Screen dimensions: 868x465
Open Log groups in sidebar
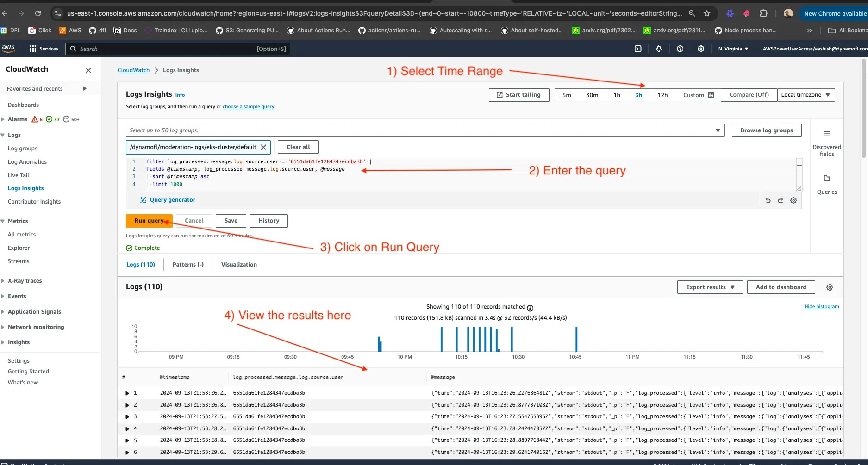(23, 149)
